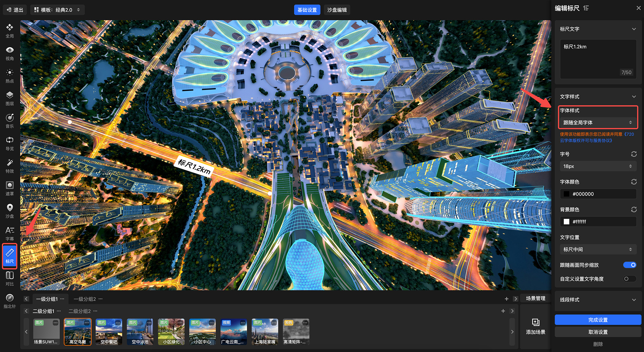Click the 添加场景 add scene icon

tap(535, 322)
